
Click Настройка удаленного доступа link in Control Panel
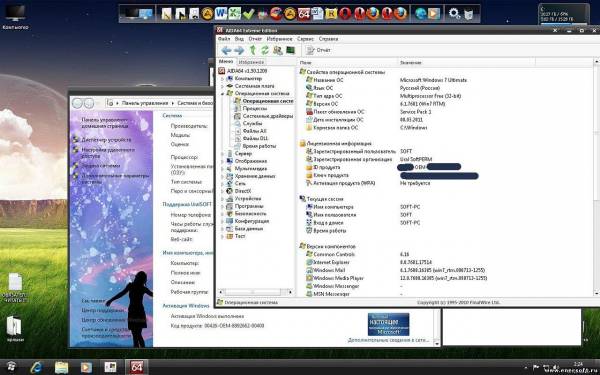(x=108, y=153)
